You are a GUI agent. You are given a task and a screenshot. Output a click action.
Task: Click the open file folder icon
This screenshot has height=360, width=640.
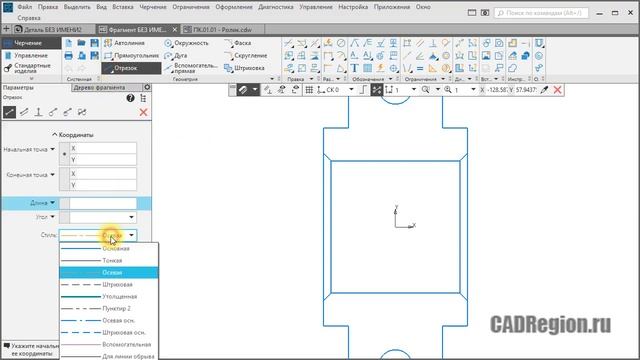81,43
